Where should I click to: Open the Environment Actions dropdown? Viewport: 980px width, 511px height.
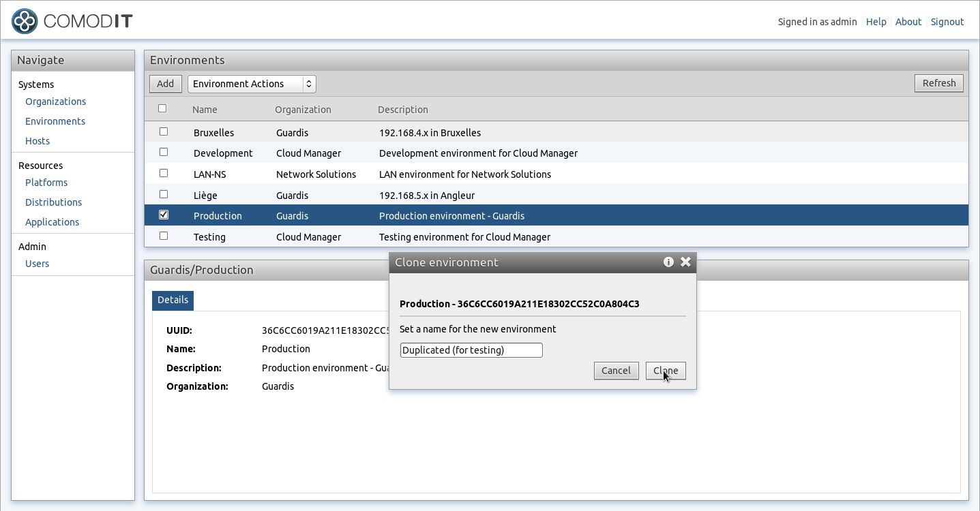pyautogui.click(x=252, y=84)
